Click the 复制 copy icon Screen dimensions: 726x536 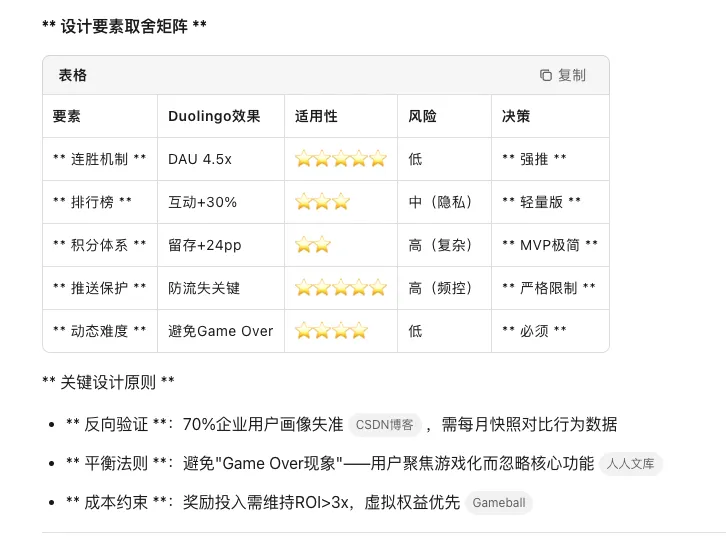[546, 75]
